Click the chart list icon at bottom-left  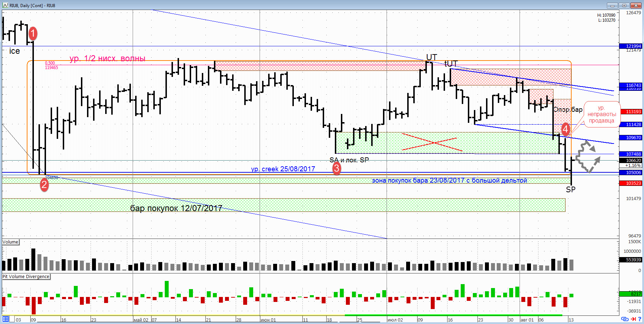[x=6, y=319]
